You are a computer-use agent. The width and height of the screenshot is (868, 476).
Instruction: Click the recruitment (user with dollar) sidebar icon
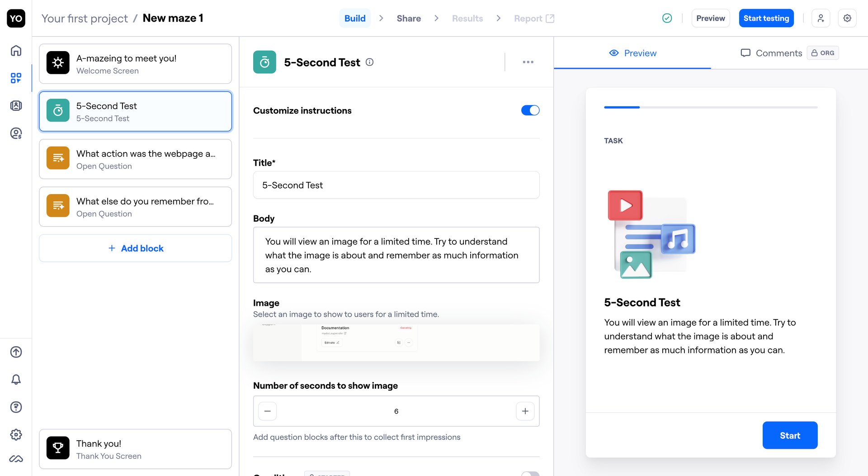16,133
